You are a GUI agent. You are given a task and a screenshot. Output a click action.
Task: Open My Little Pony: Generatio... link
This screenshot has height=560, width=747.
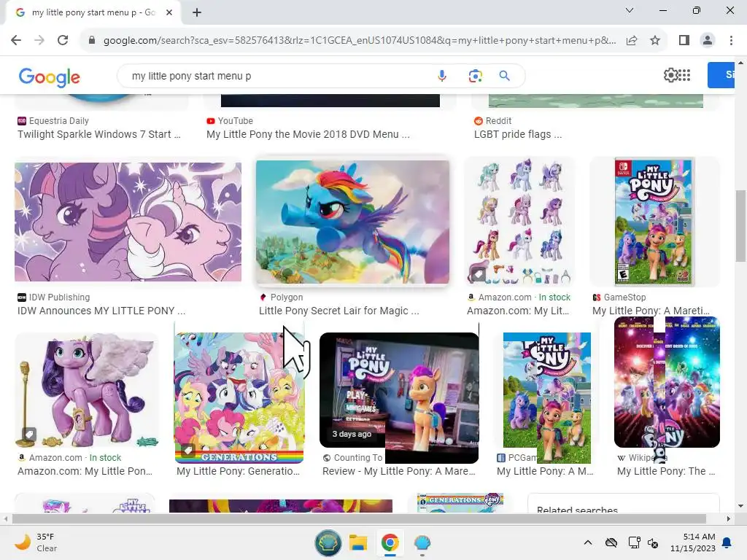239,472
